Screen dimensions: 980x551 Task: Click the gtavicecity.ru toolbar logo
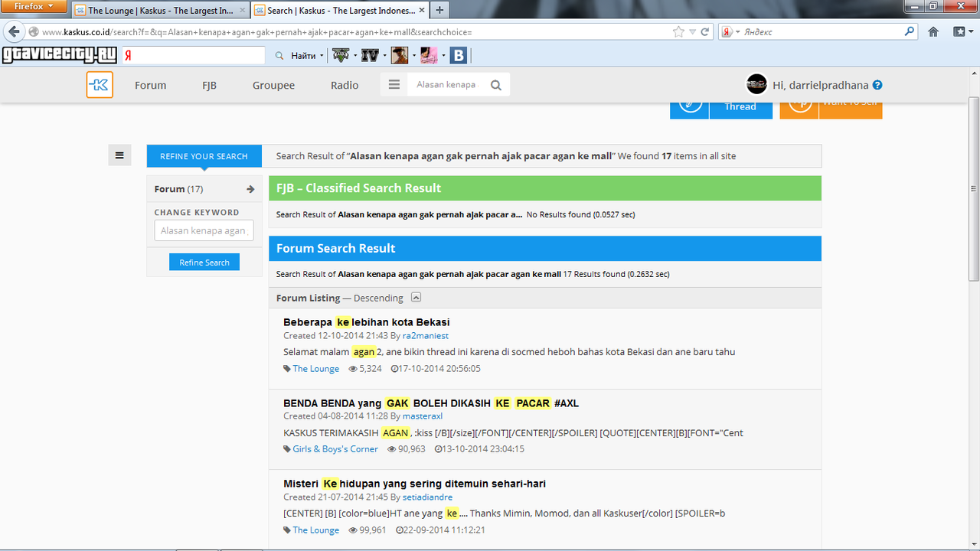(x=60, y=55)
